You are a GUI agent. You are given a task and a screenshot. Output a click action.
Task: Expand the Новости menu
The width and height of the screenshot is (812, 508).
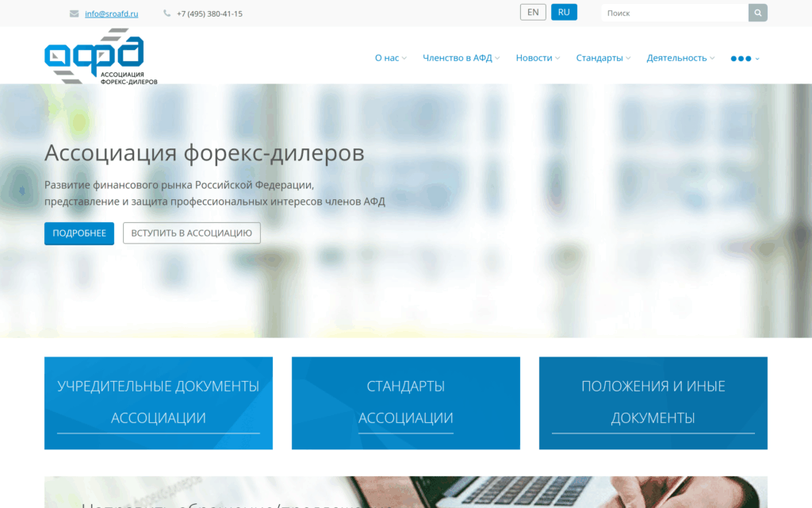538,58
